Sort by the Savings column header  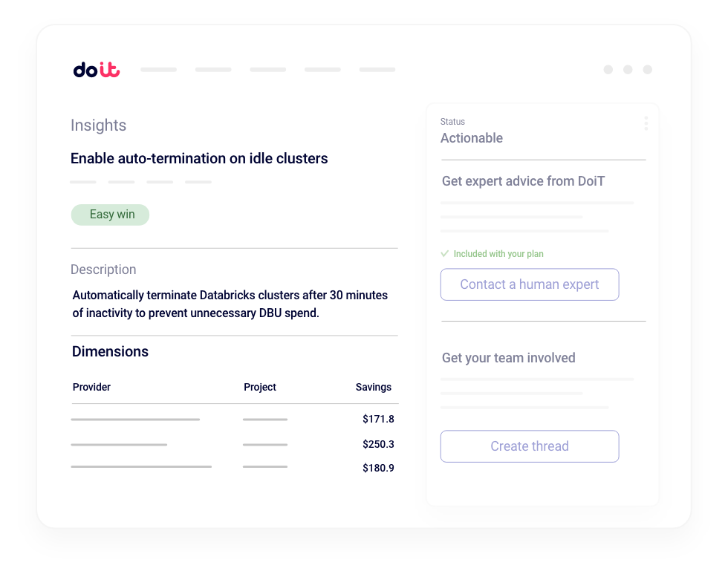pyautogui.click(x=373, y=387)
